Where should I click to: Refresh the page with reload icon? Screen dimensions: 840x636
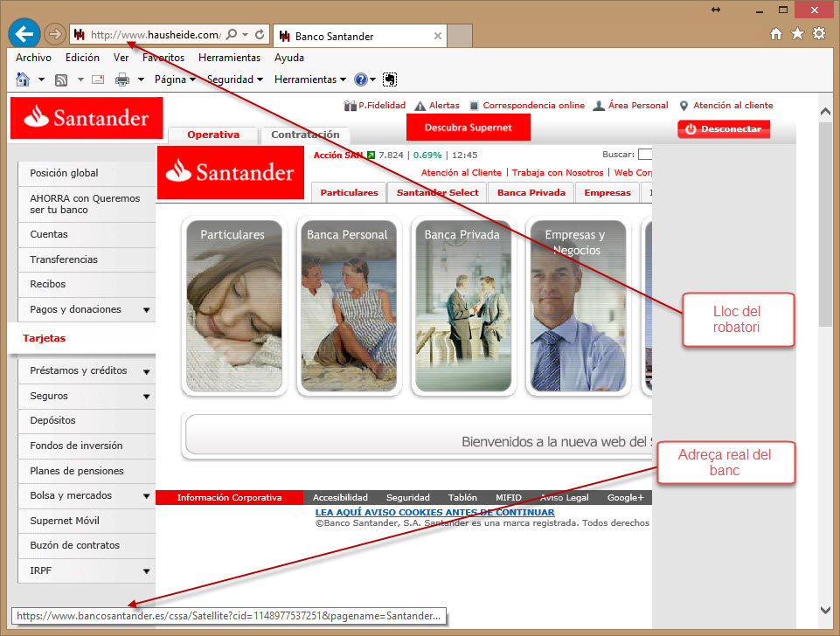coord(260,35)
